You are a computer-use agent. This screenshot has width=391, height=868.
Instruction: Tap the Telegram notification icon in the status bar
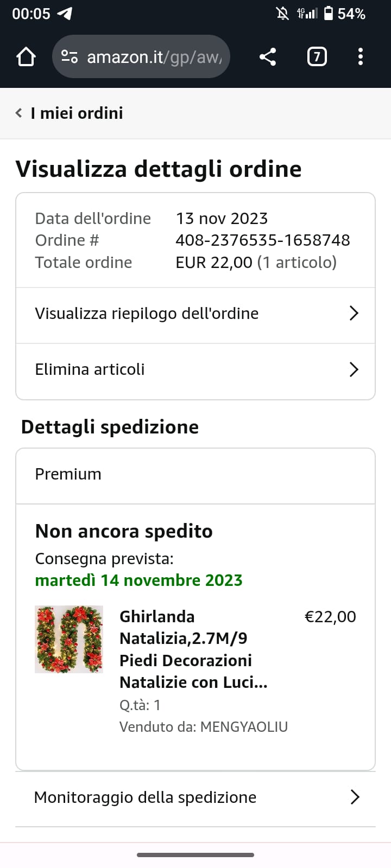(65, 14)
